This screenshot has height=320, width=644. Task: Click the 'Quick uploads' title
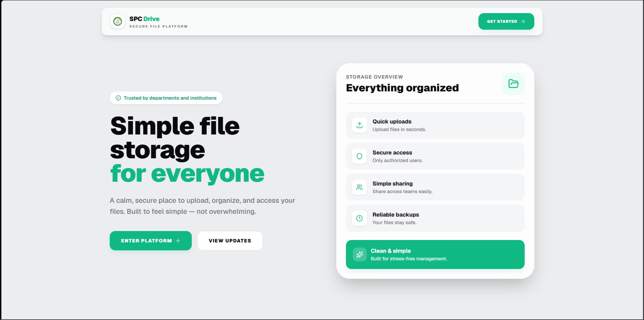point(392,121)
